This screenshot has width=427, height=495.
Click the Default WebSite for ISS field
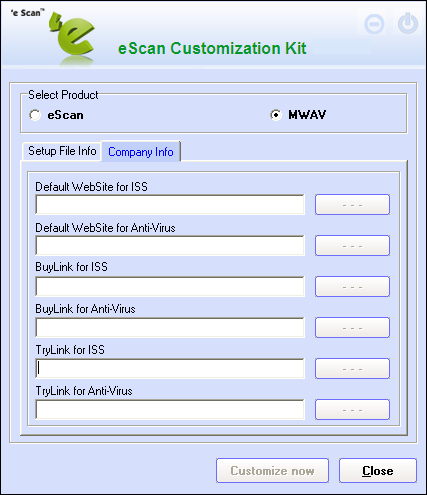(x=170, y=204)
